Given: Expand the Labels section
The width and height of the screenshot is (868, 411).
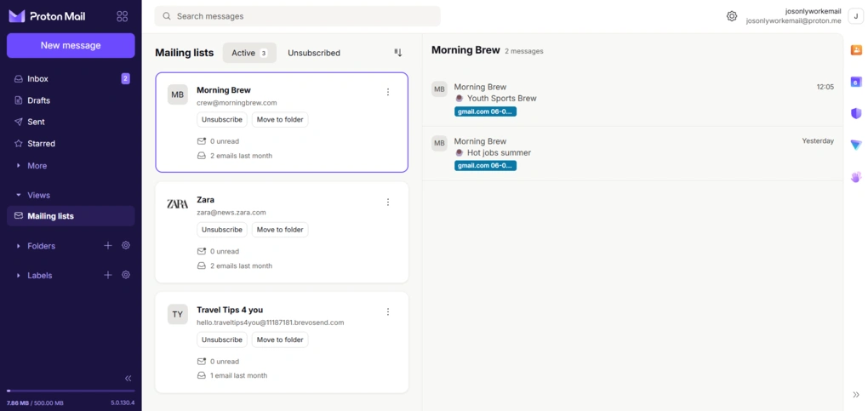Looking at the screenshot, I should (x=40, y=276).
